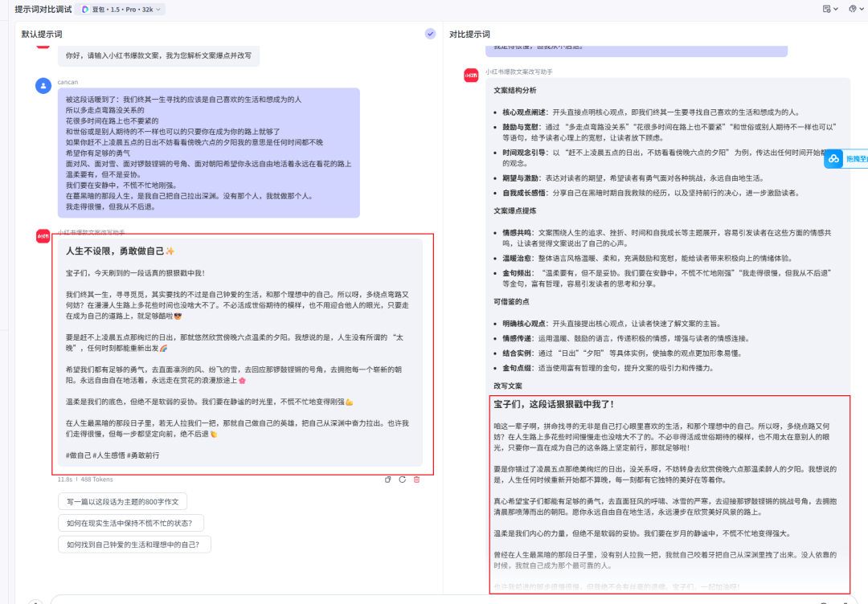Click suggestion 写一篇以这段话为主题的800字作文
Image resolution: width=868 pixels, height=604 pixels.
tap(122, 502)
